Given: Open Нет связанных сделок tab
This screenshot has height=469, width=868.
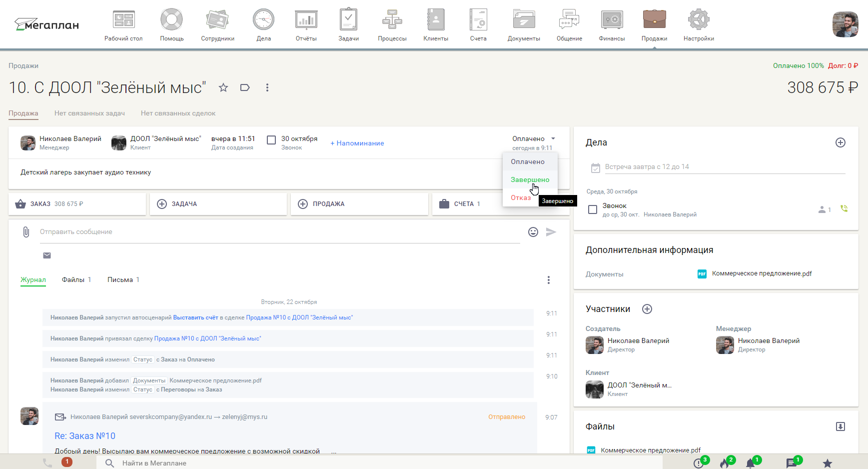Looking at the screenshot, I should 178,113.
